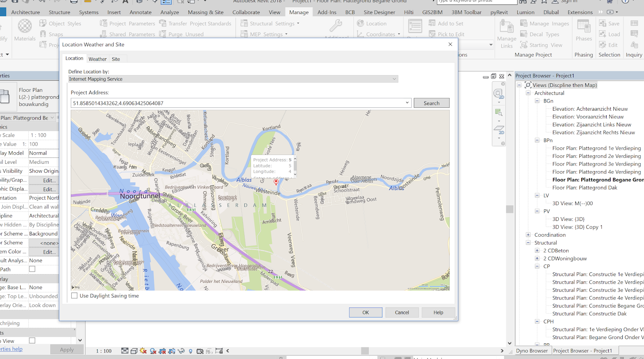Viewport: 644px width, 359px height.
Task: Click Edit selection icon
Action: click(603, 45)
